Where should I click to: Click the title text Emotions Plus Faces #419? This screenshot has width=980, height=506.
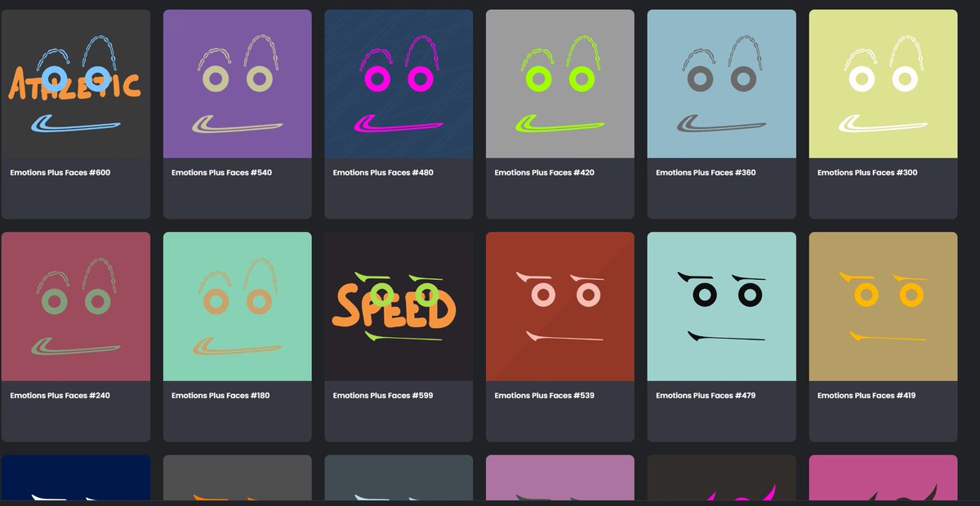click(x=866, y=396)
